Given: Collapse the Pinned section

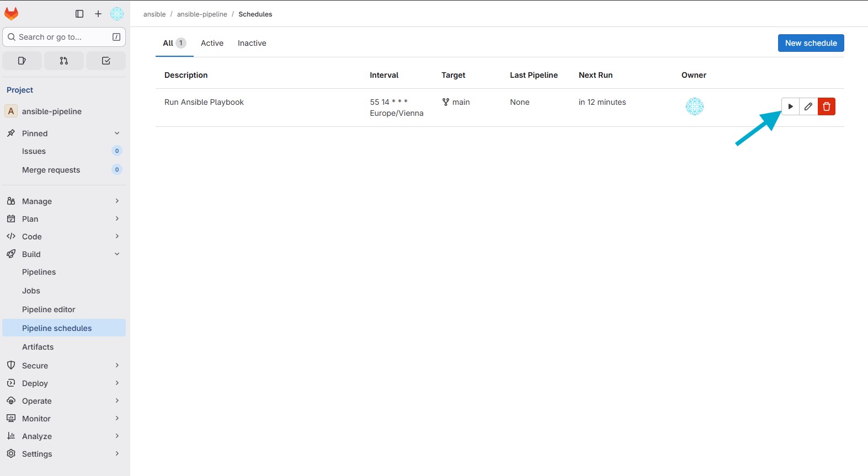Looking at the screenshot, I should click(116, 133).
